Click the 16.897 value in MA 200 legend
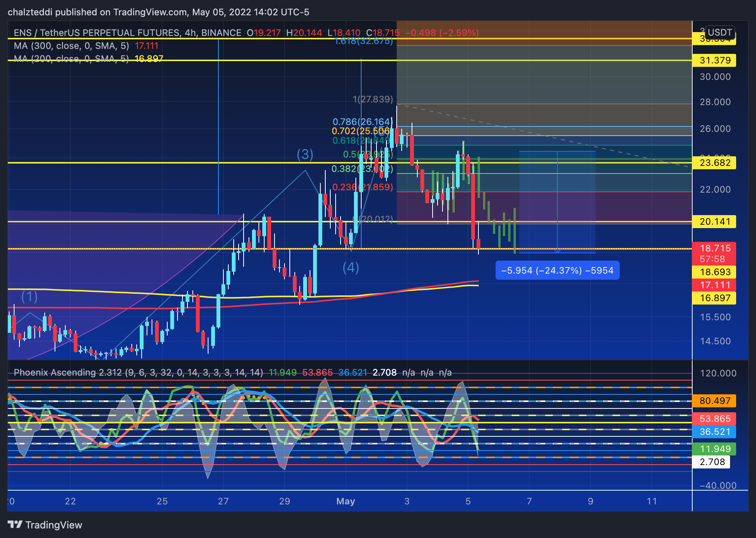The image size is (756, 538). point(149,59)
